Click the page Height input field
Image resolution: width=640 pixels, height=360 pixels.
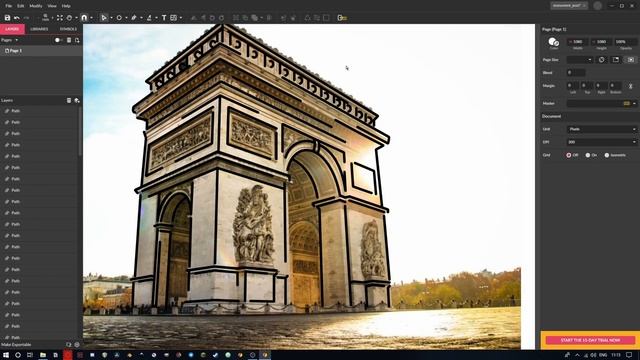[601, 42]
